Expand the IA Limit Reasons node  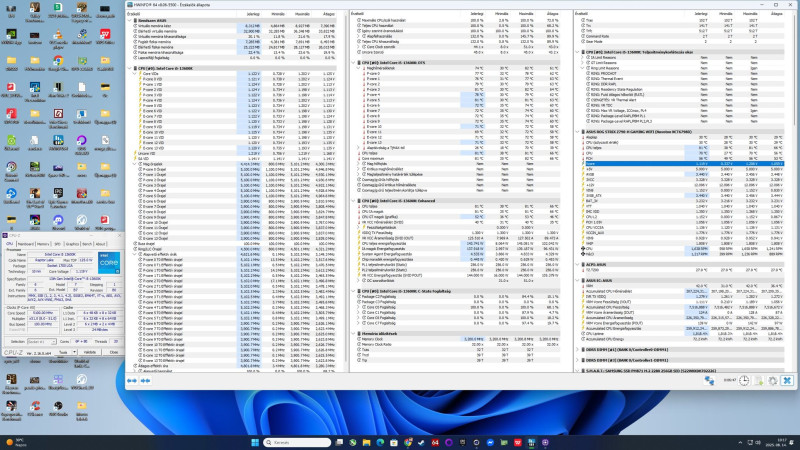tap(582, 58)
